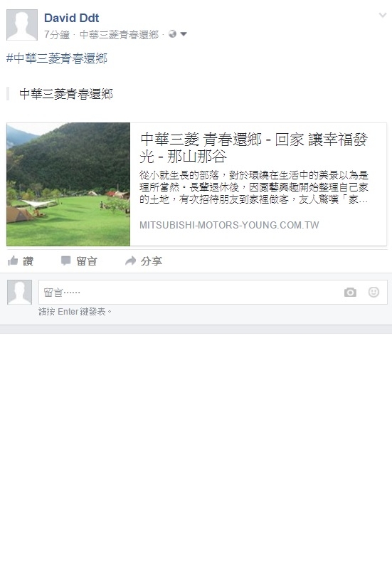392x583 pixels.
Task: Click the speech bubble comment icon
Action: [x=65, y=261]
